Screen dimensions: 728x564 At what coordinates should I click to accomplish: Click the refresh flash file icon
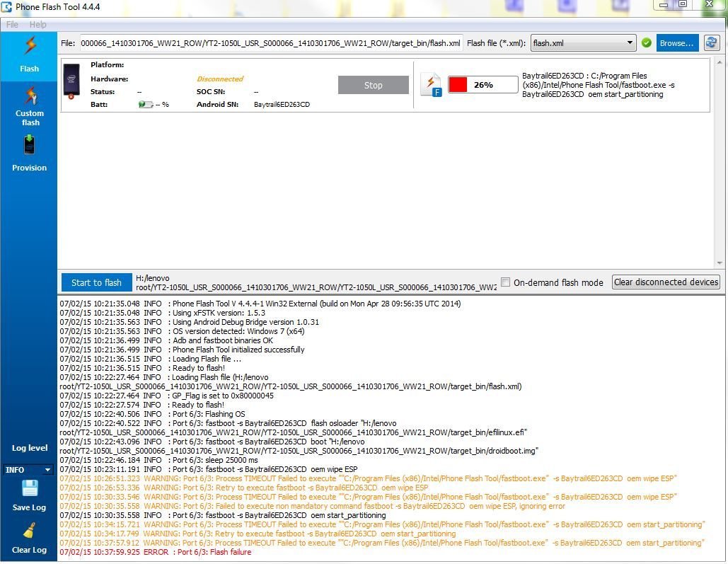pyautogui.click(x=711, y=42)
